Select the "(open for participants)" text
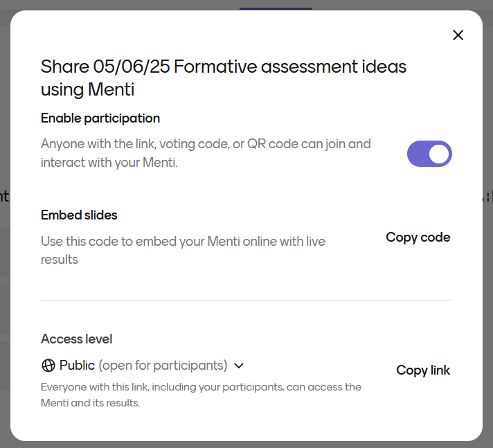493x448 pixels. 163,366
